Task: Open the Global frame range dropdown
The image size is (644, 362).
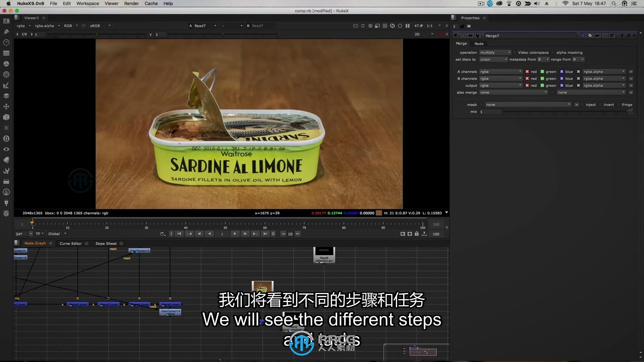Action: (57, 234)
